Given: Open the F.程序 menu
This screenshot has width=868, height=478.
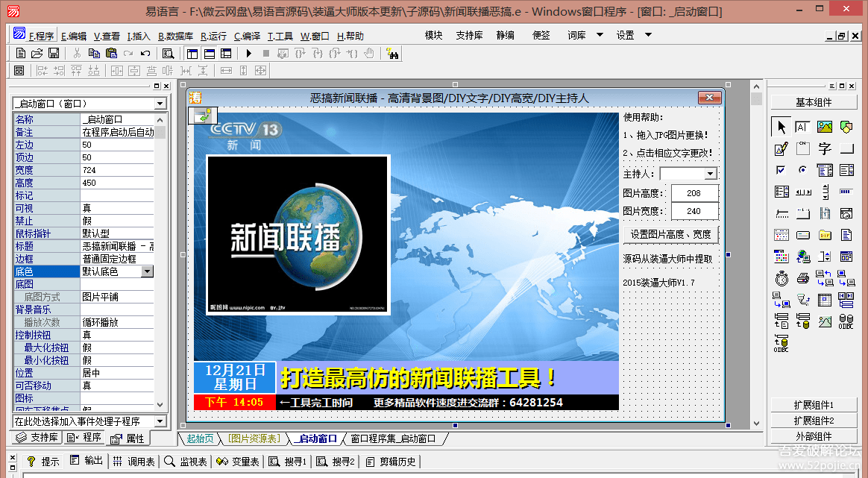Looking at the screenshot, I should [41, 36].
